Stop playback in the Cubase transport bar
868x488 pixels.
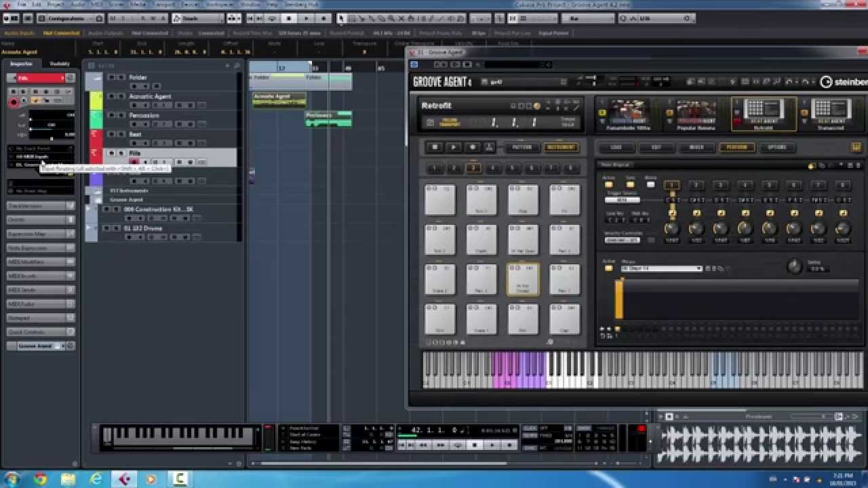(x=475, y=445)
